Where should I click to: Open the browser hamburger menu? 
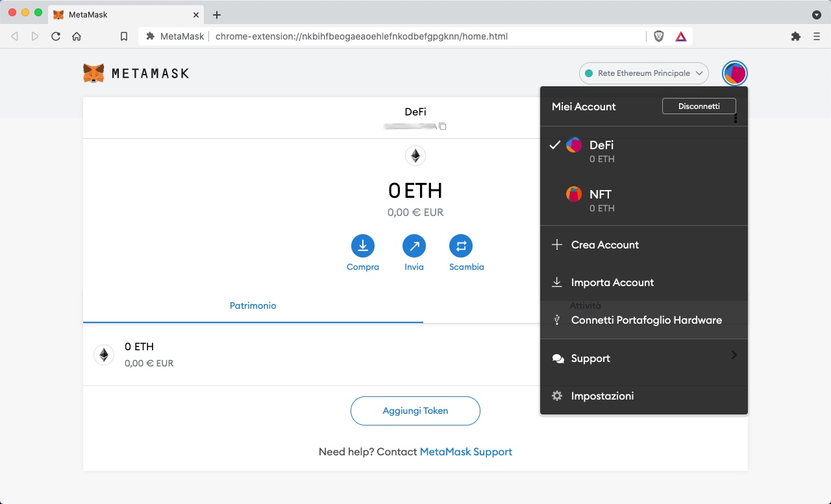point(817,36)
